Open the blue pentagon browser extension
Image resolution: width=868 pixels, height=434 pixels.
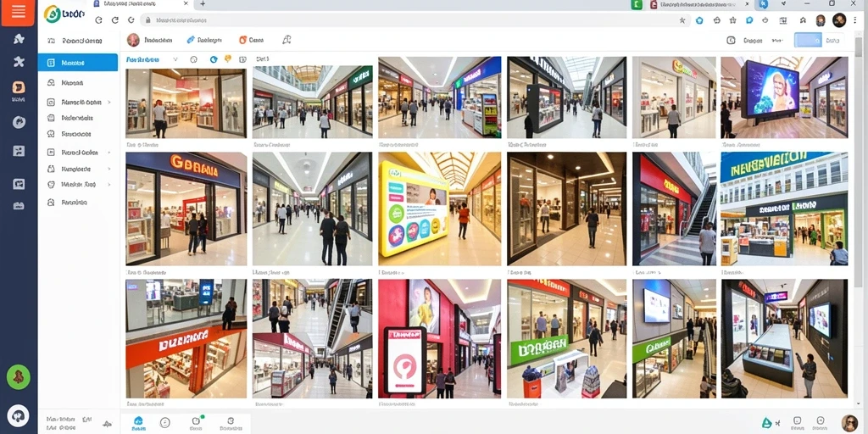pos(699,20)
